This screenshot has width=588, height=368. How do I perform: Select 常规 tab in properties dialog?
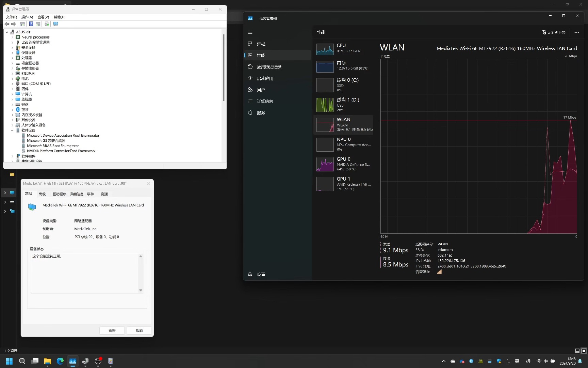29,194
